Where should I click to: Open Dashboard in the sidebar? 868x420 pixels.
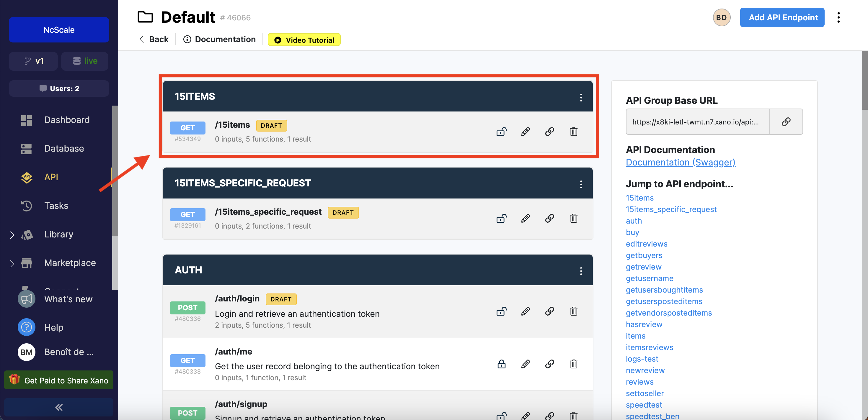point(56,120)
